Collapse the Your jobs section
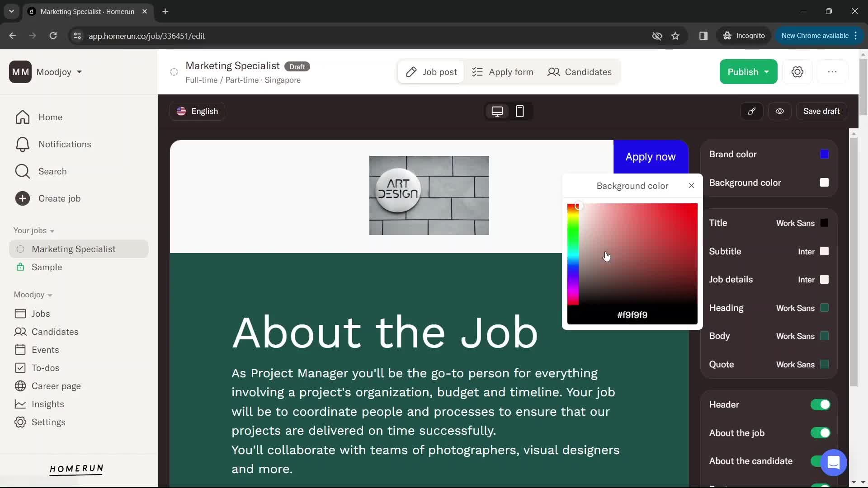 (x=34, y=230)
